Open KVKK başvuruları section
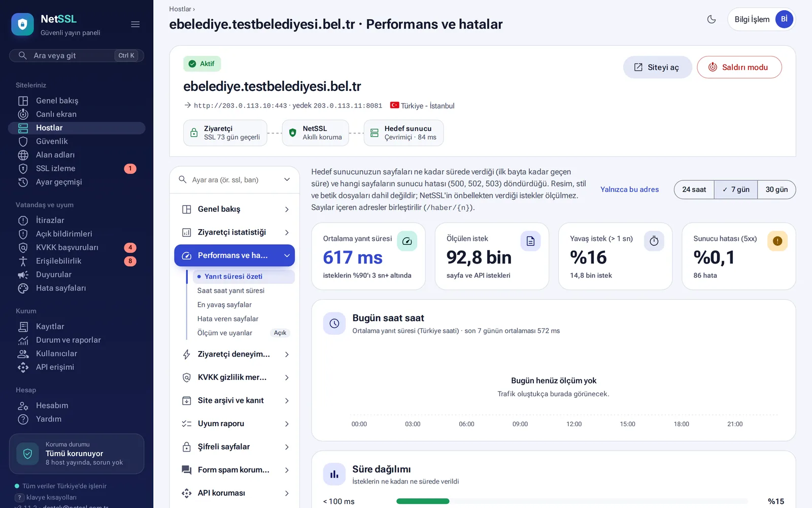Image resolution: width=812 pixels, height=508 pixels. pos(77,247)
